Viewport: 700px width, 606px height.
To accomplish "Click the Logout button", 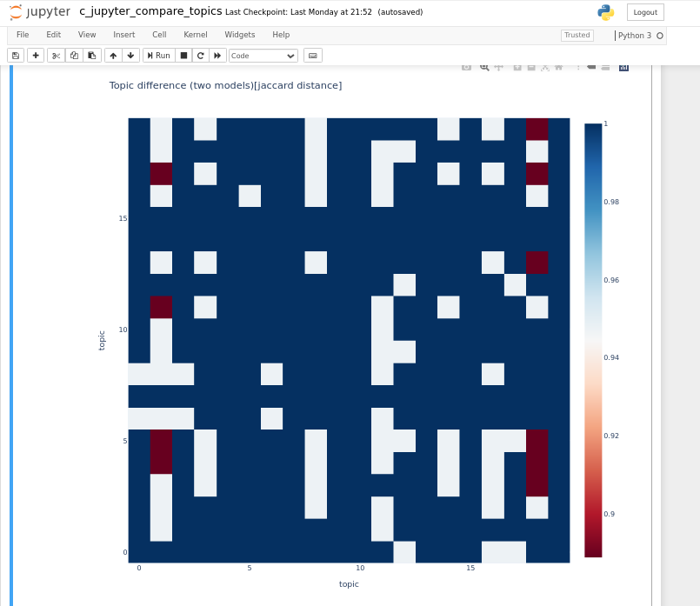I will pyautogui.click(x=645, y=12).
